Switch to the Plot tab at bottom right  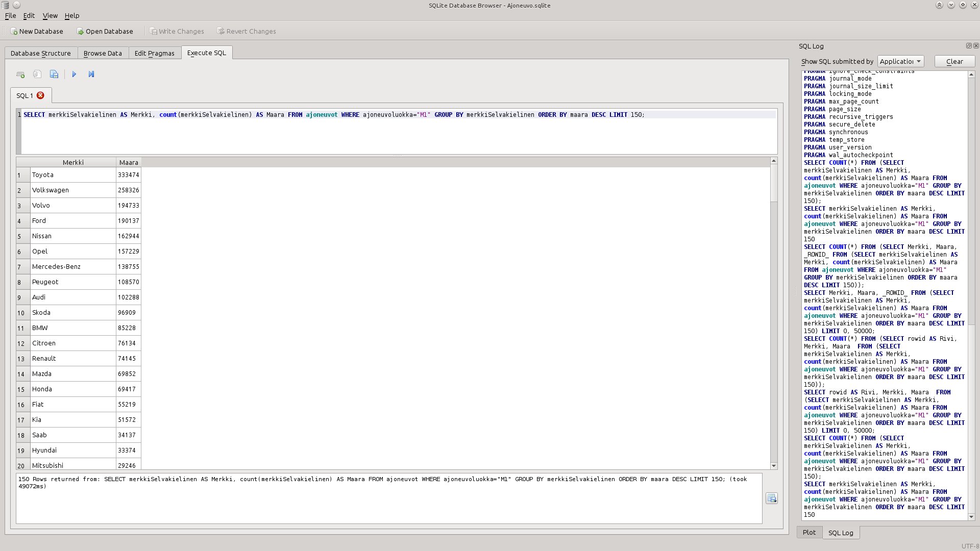[809, 532]
